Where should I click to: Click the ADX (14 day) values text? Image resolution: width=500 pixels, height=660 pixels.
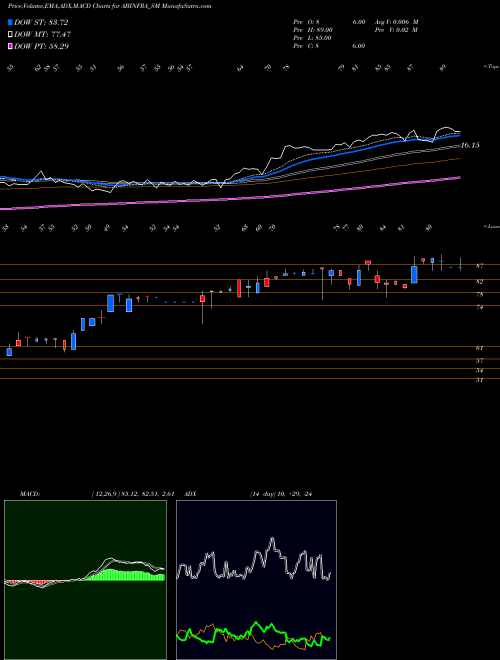tap(281, 494)
